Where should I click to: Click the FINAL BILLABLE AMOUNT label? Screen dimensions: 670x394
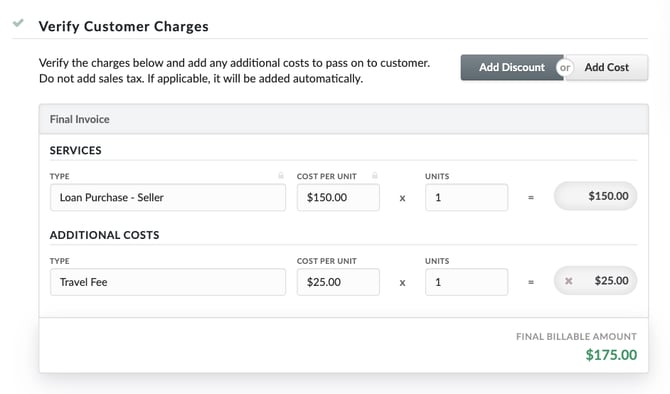pyautogui.click(x=576, y=337)
